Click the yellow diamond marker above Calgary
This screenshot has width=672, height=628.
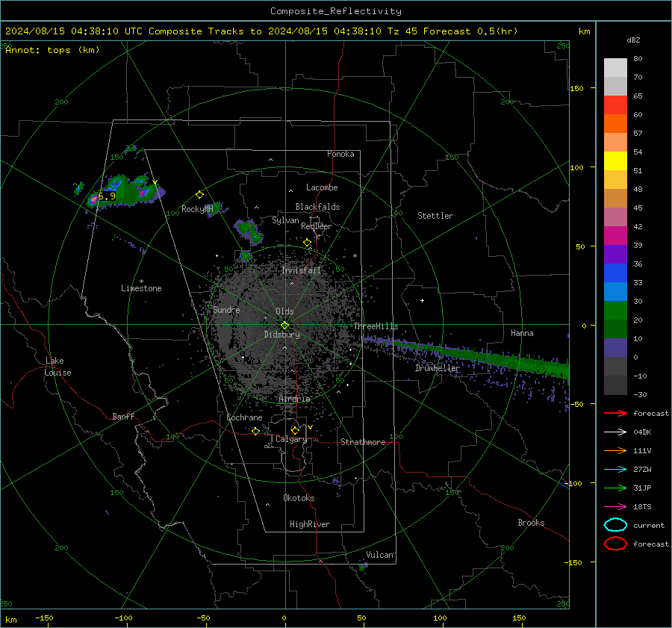coord(295,430)
